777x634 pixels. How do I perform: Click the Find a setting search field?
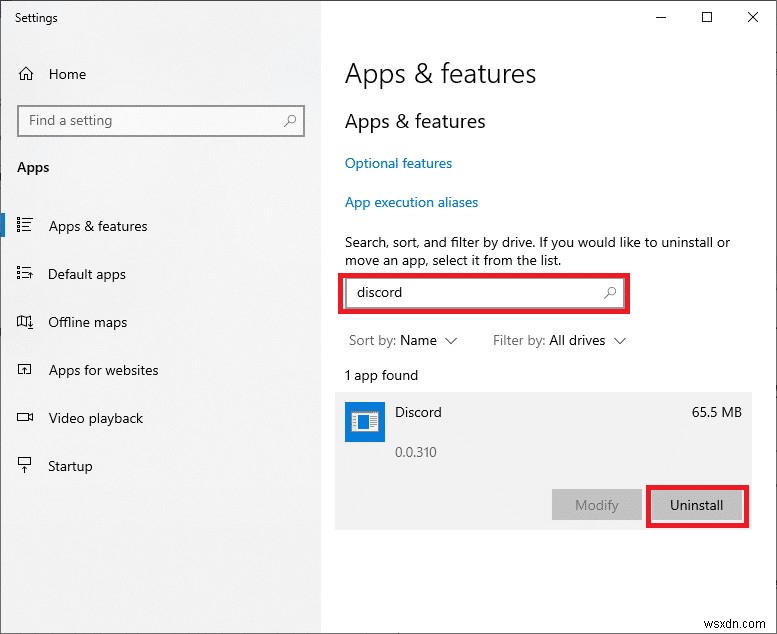150,121
